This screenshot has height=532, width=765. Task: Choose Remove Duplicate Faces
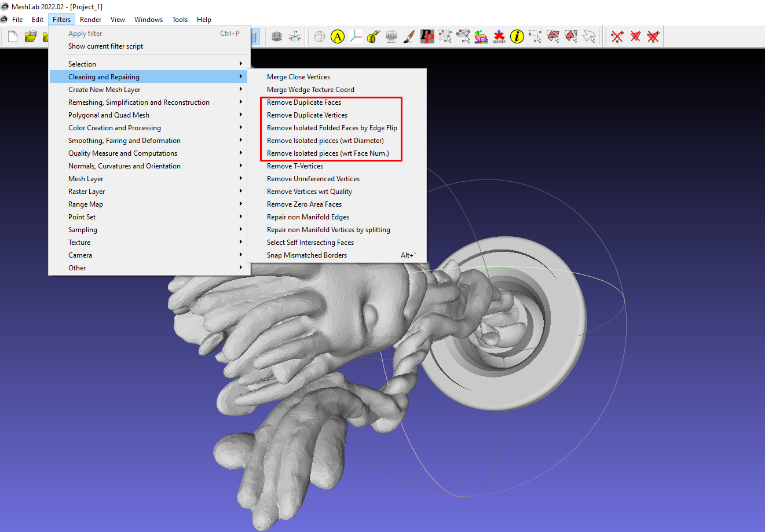[x=337, y=102]
